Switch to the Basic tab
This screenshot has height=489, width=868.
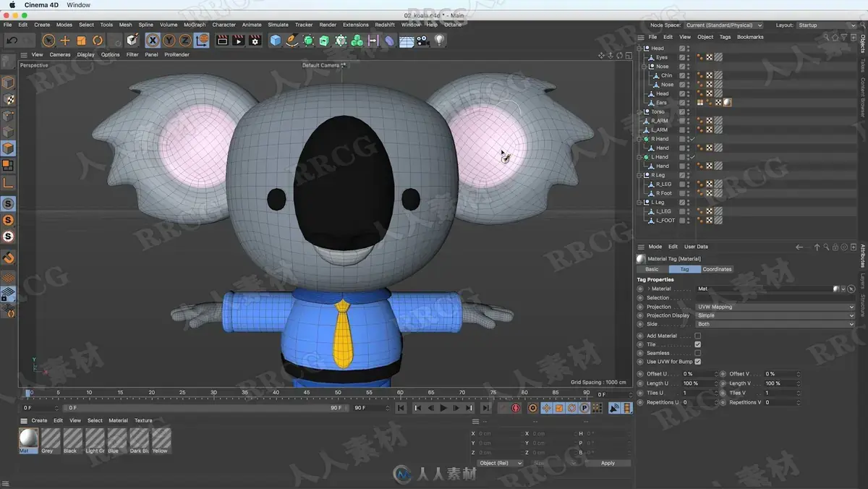[652, 269]
